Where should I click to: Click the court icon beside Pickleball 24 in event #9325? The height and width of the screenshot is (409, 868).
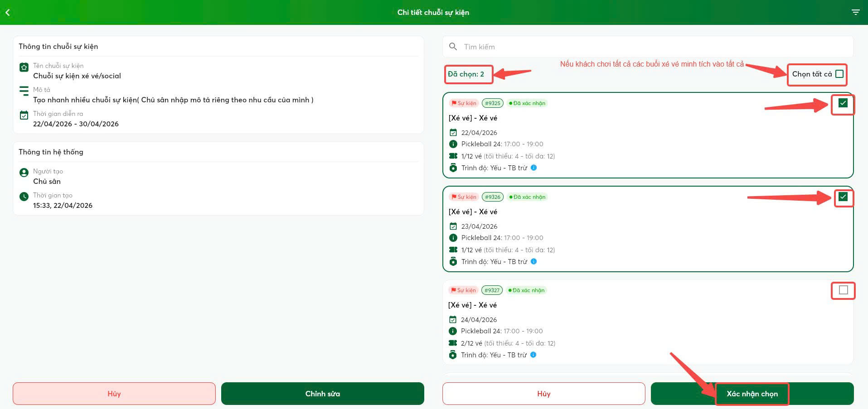click(453, 144)
